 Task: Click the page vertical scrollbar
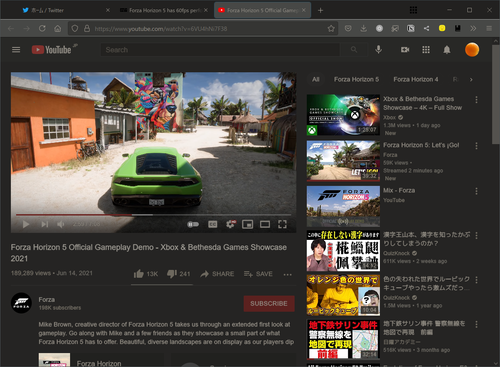496,94
